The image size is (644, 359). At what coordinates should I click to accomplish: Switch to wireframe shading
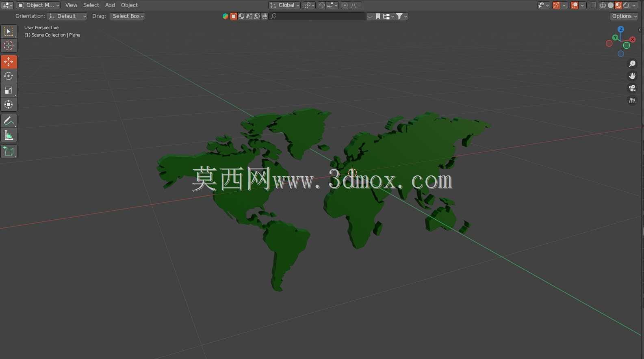(603, 5)
